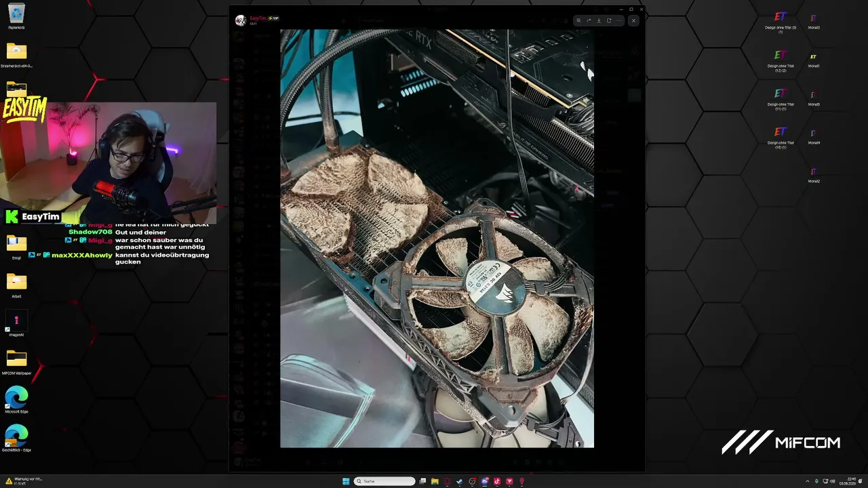Click the EasyTim sender avatar in viewer

click(x=240, y=20)
